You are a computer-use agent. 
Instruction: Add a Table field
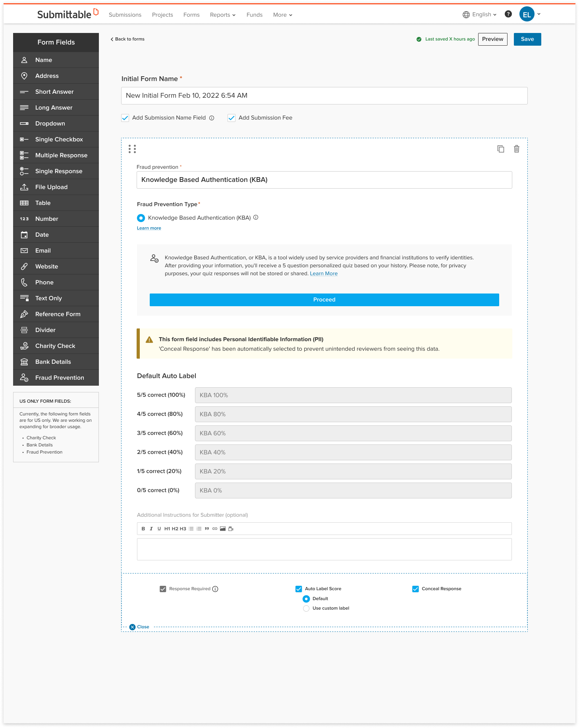coord(56,203)
